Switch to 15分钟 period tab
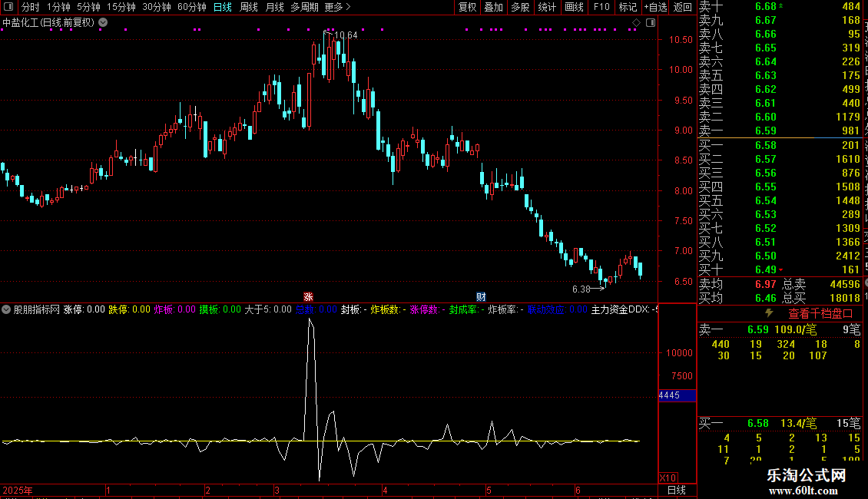868x499 pixels. (121, 7)
